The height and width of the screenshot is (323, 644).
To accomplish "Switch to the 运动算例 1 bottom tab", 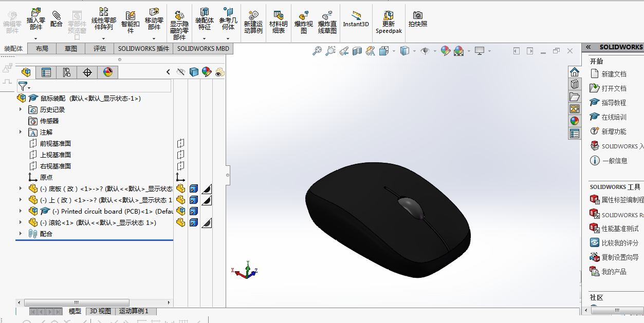I will click(134, 311).
